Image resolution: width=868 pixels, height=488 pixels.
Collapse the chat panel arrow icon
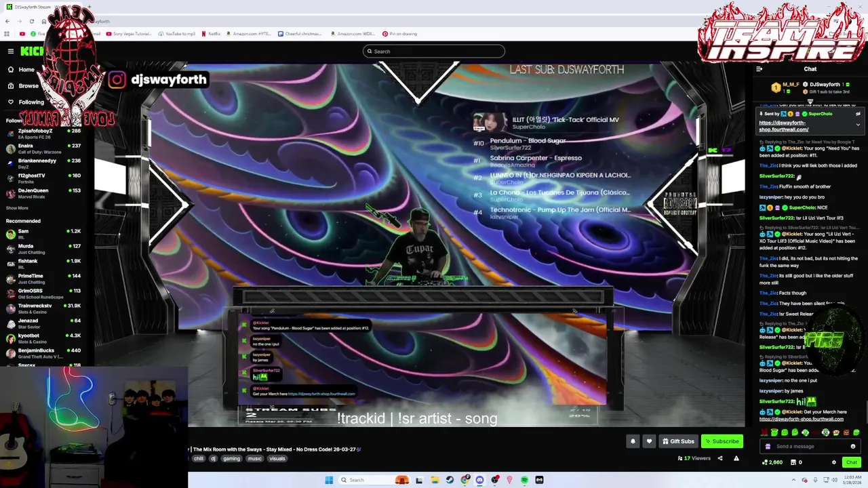pyautogui.click(x=759, y=68)
